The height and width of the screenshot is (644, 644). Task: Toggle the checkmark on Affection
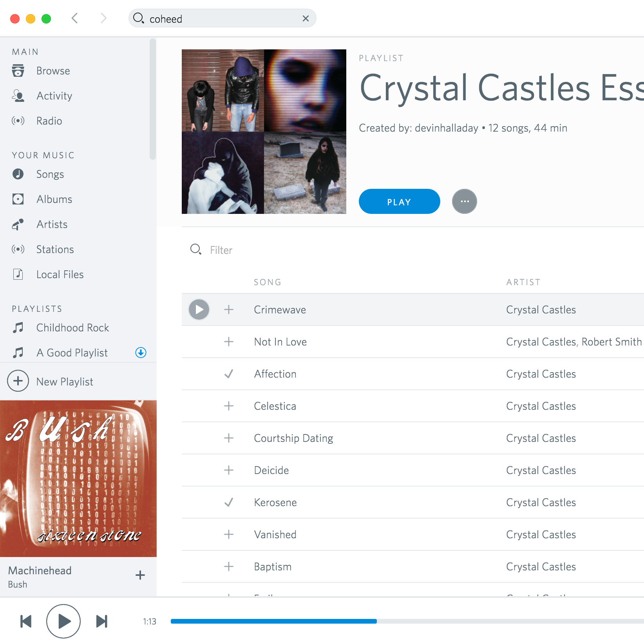tap(229, 374)
